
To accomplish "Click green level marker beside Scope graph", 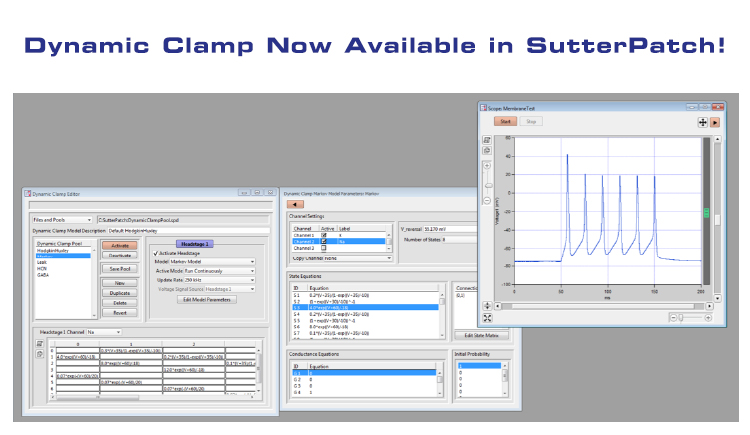I will point(706,213).
